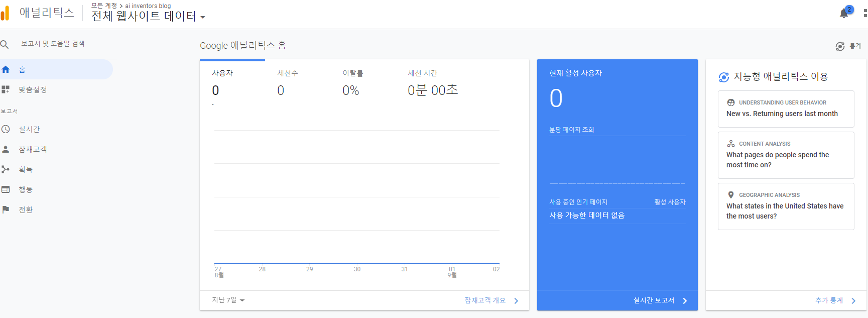Open What states in United States card

[786, 206]
